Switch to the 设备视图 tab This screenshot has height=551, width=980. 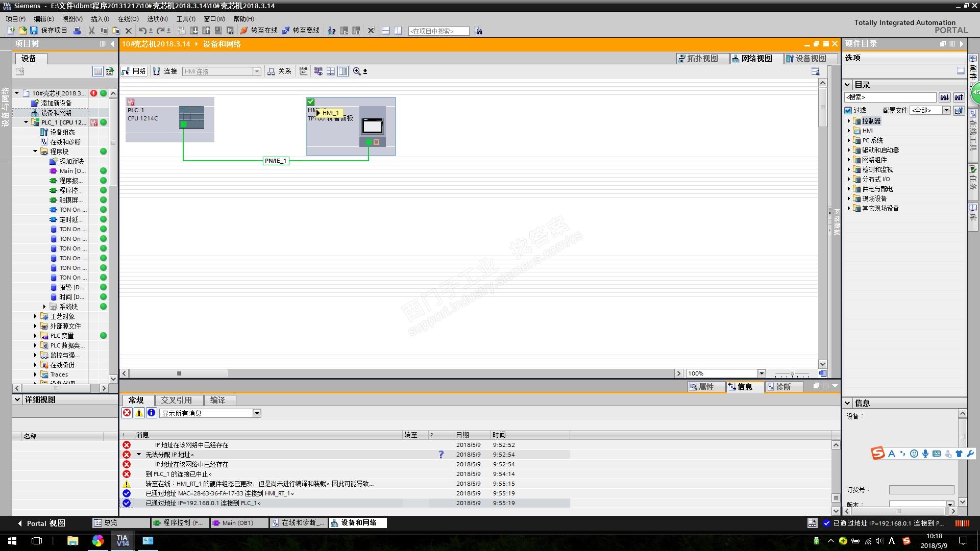coord(806,59)
